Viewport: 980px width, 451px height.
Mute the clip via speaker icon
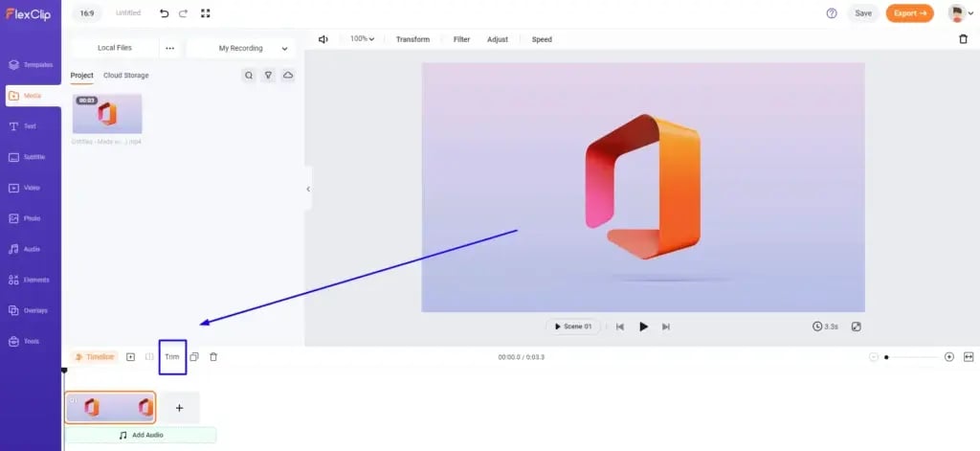point(323,39)
